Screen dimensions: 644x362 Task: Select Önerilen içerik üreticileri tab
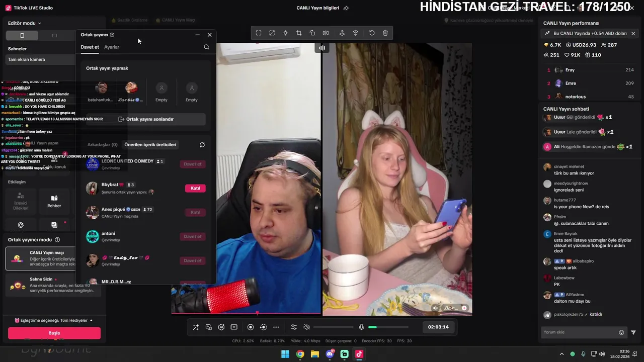[150, 144]
